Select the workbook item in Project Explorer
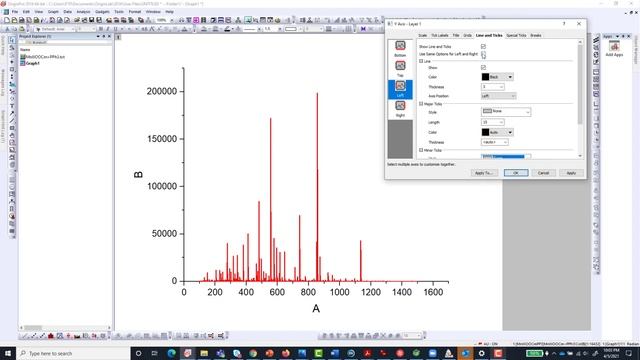This screenshot has height=360, width=640. pos(42,57)
